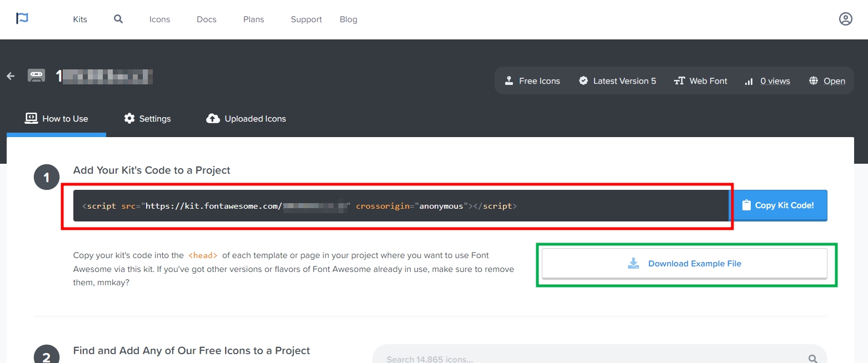Click the Add Your Kit's Code heading
Image resolution: width=868 pixels, height=363 pixels.
pyautogui.click(x=152, y=170)
